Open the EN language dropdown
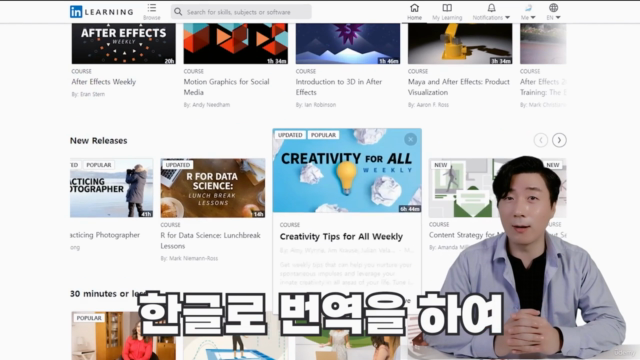 tap(553, 12)
